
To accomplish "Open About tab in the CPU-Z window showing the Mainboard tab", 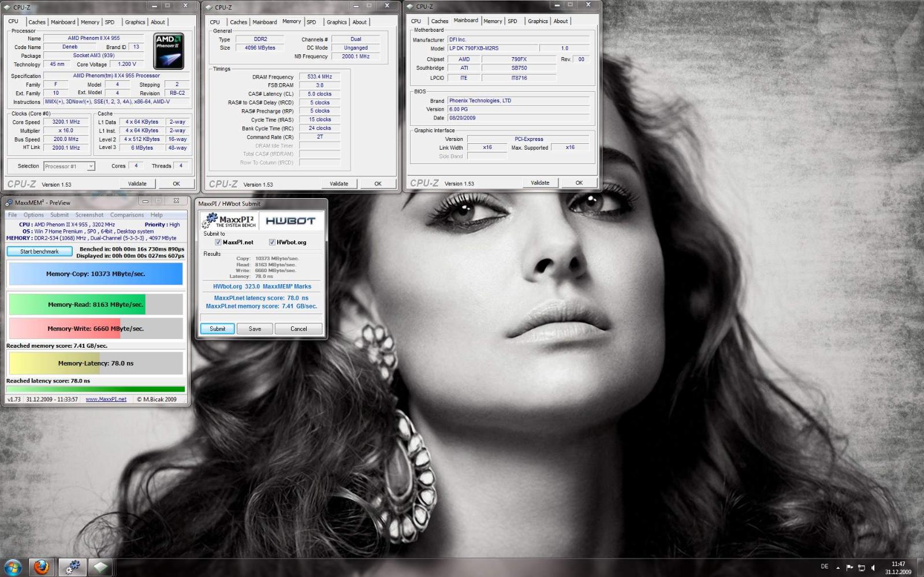I will tap(561, 21).
